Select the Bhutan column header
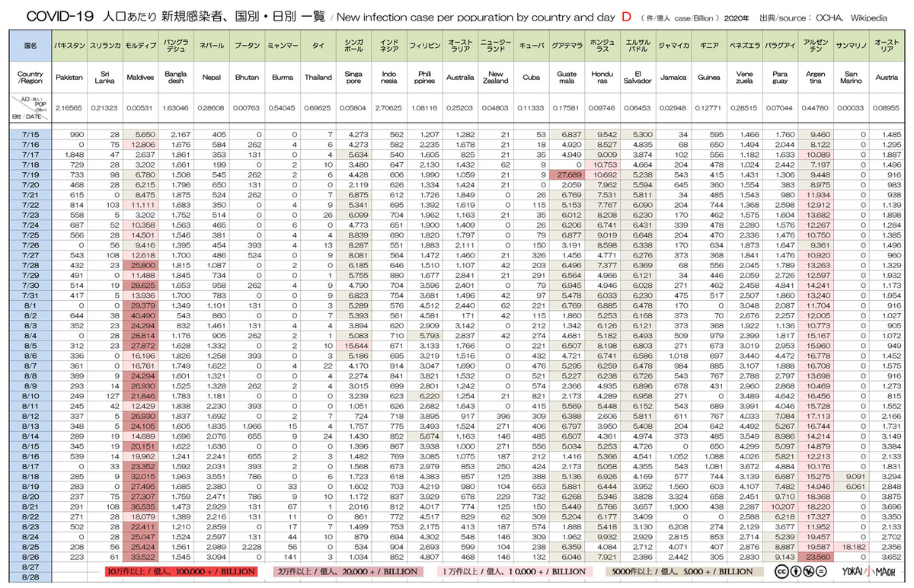 247,78
